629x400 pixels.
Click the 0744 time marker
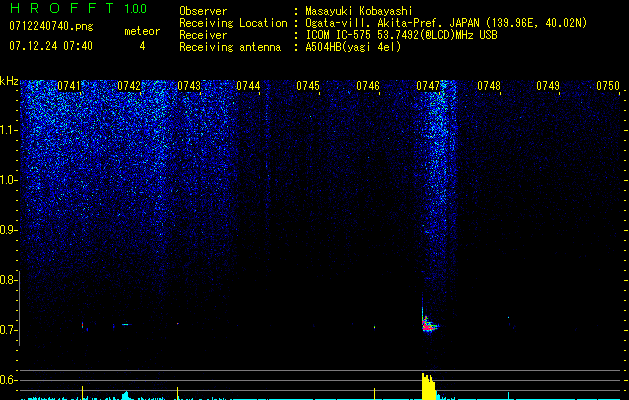click(x=248, y=86)
